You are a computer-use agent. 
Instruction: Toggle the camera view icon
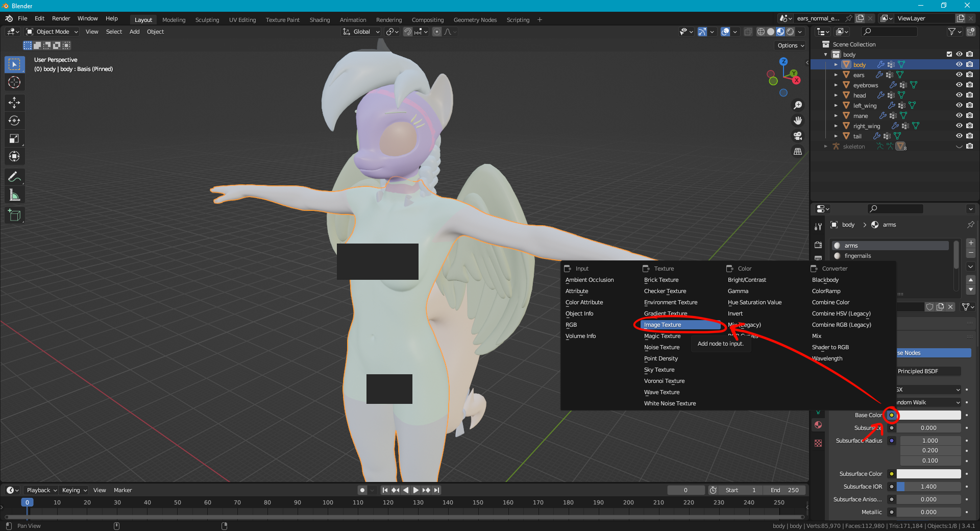[x=797, y=136]
